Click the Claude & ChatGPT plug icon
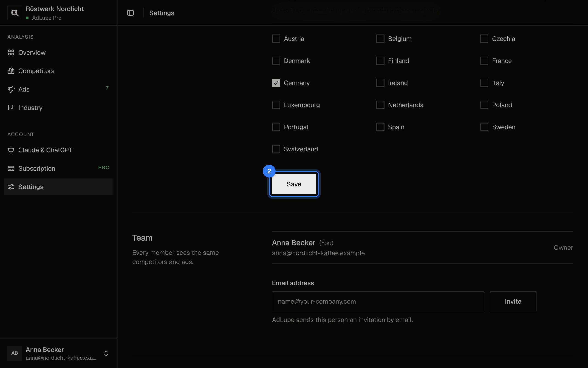Viewport: 588px width, 368px height. 11,150
